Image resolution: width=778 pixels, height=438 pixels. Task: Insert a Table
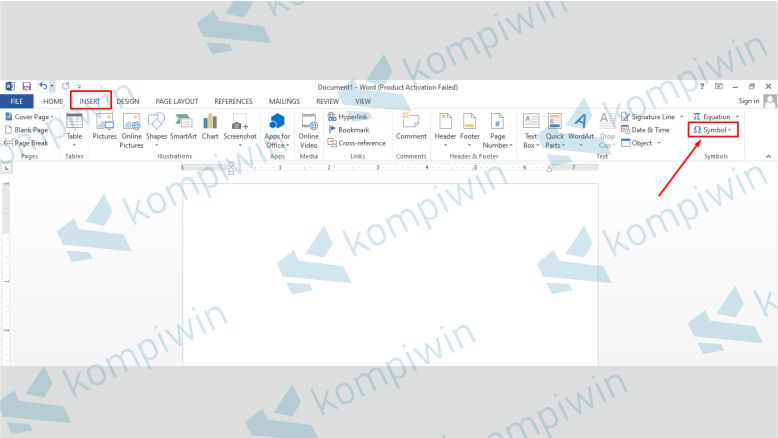74,130
